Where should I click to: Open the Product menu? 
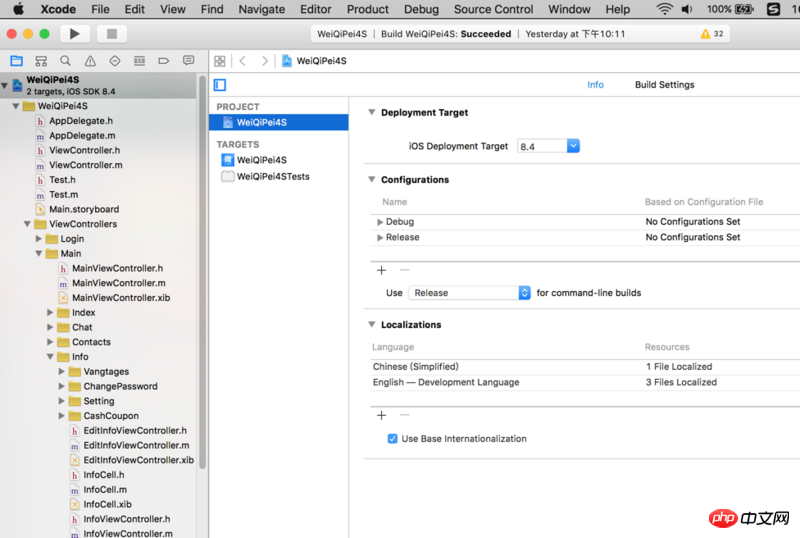pyautogui.click(x=367, y=9)
